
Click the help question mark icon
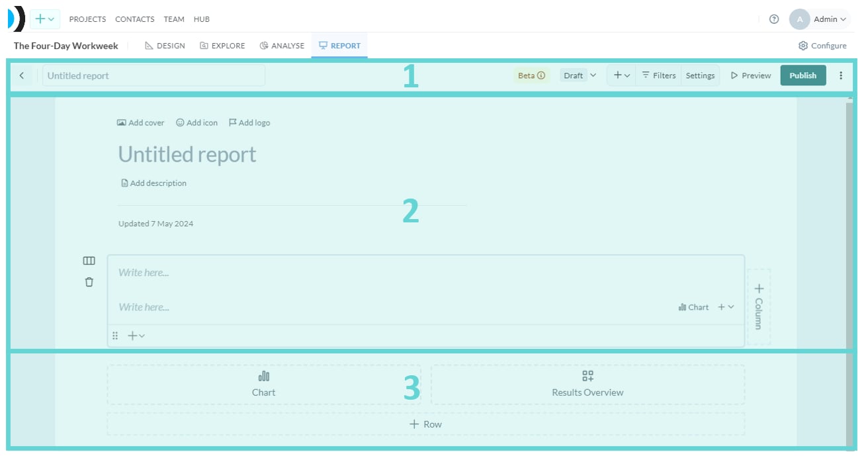pyautogui.click(x=774, y=19)
